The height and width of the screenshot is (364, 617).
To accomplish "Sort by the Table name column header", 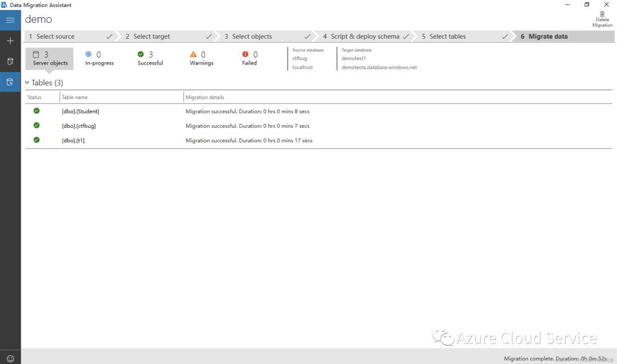I will tap(75, 97).
